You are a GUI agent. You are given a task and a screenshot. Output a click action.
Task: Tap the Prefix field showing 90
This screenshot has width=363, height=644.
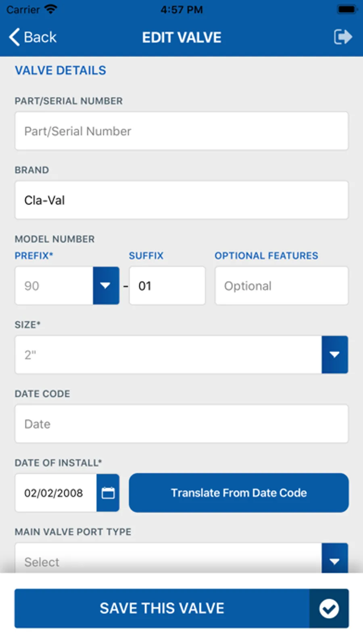(x=54, y=286)
